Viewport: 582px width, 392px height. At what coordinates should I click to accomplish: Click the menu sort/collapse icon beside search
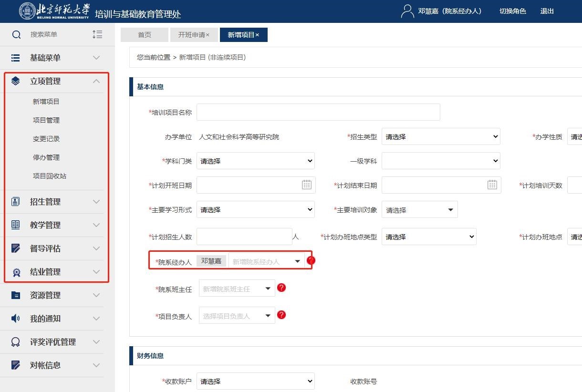97,34
